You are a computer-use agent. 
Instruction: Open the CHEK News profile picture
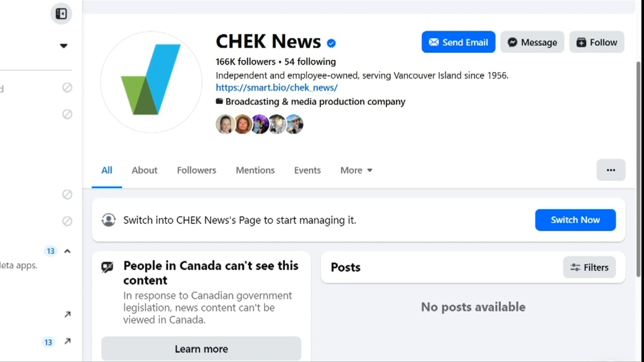[151, 82]
